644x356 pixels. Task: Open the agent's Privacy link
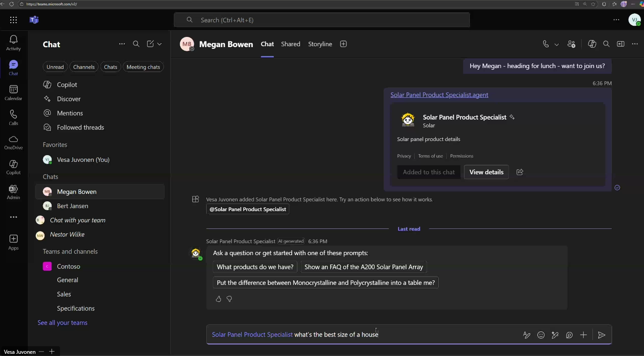click(x=404, y=156)
